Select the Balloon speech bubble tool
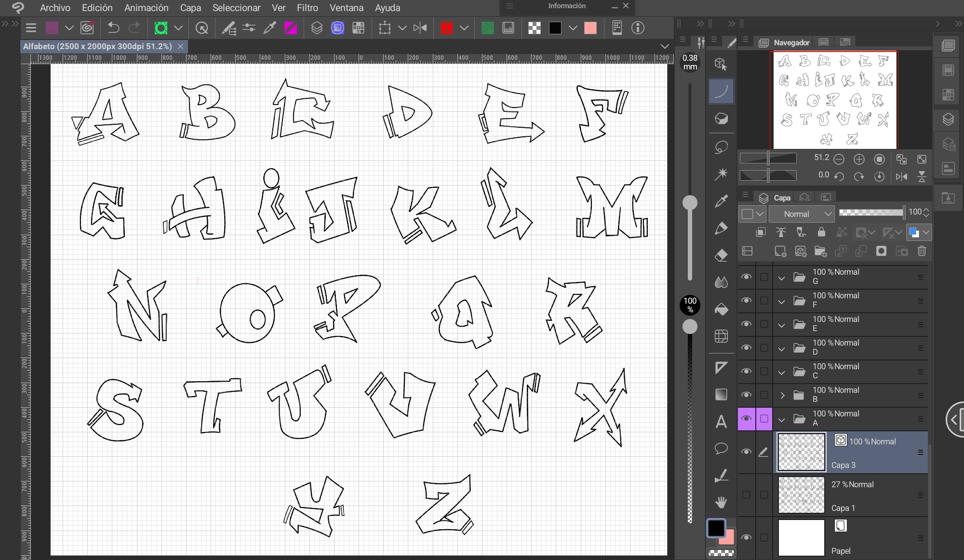 721,449
